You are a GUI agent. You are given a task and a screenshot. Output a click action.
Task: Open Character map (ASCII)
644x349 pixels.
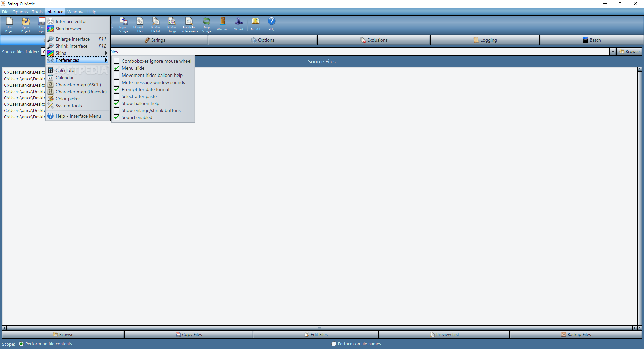point(78,85)
